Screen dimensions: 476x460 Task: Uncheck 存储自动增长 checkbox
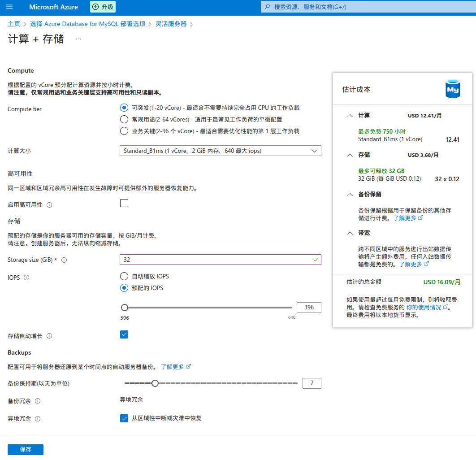click(124, 334)
